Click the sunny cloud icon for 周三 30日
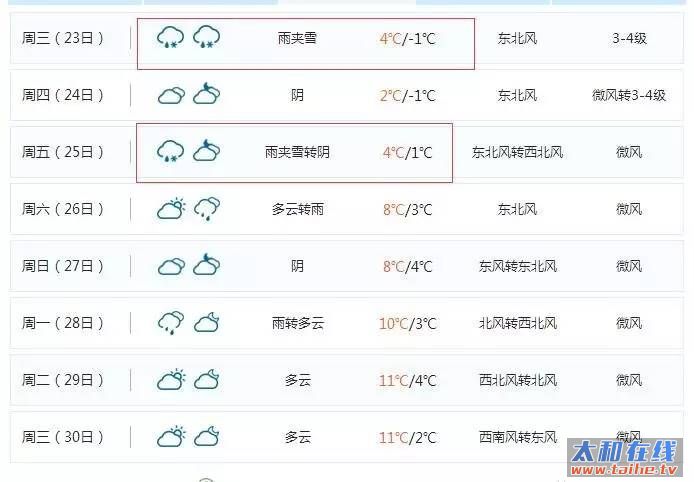 [171, 436]
